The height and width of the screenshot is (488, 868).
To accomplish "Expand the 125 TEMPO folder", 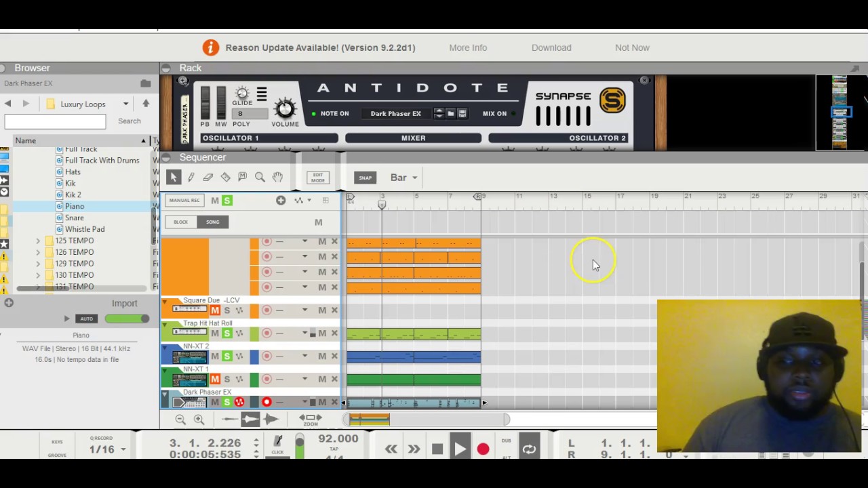I will point(38,241).
